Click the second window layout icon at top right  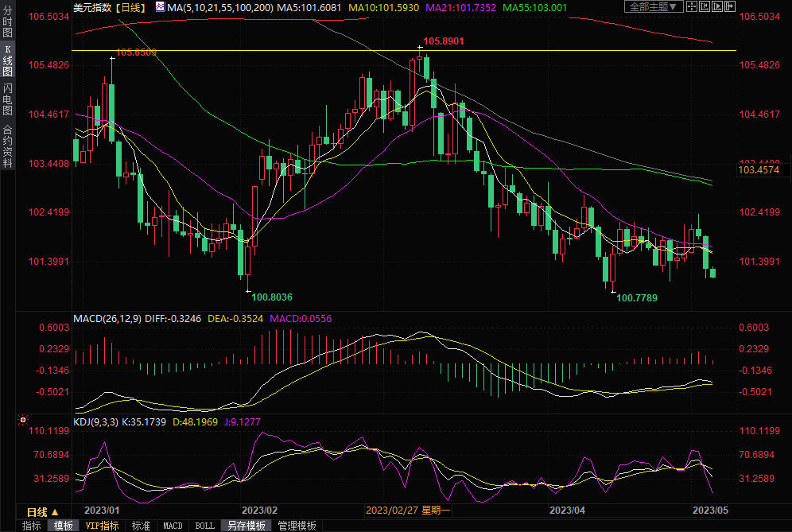tap(705, 7)
